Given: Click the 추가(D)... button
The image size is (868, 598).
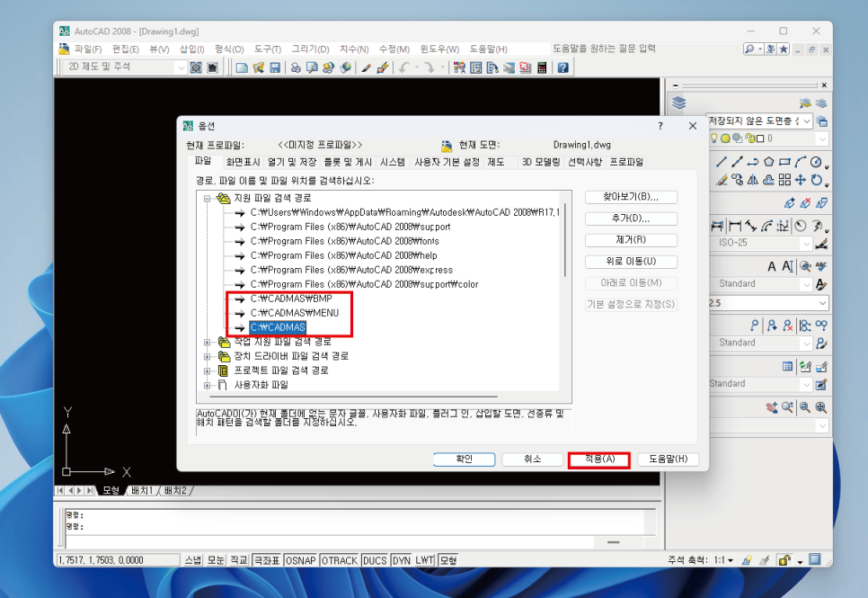Looking at the screenshot, I should point(631,219).
